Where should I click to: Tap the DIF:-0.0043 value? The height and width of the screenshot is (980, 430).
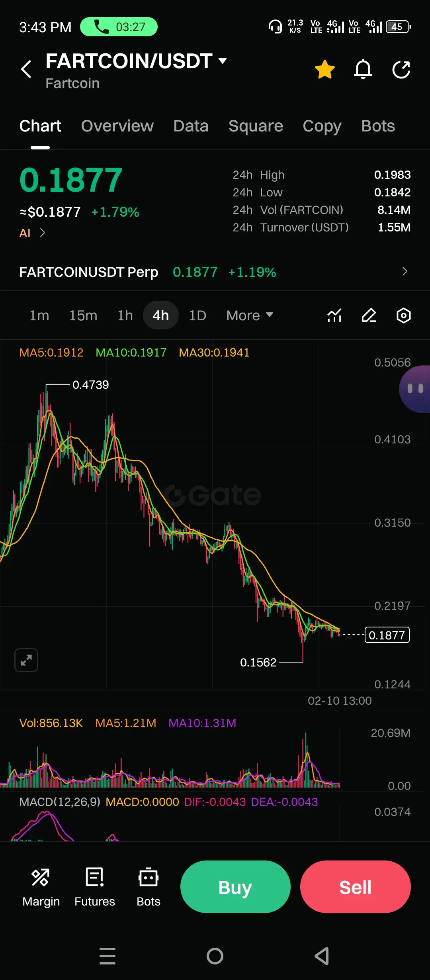pos(215,802)
